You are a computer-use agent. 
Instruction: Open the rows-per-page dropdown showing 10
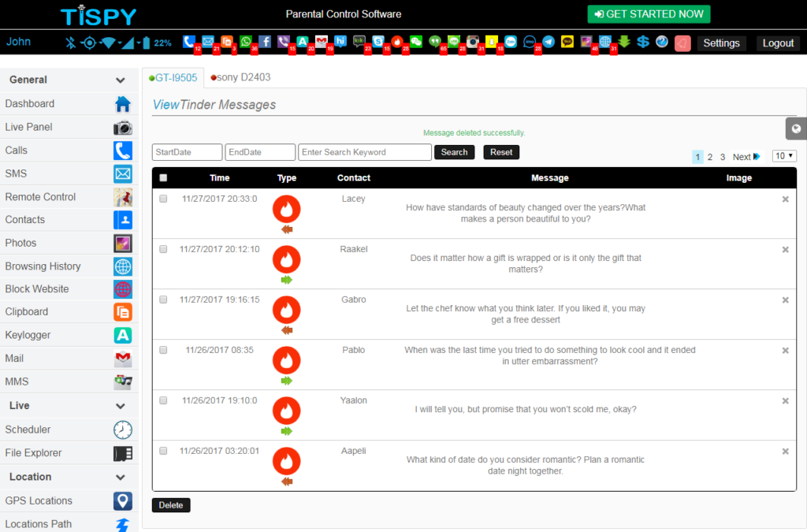[784, 156]
